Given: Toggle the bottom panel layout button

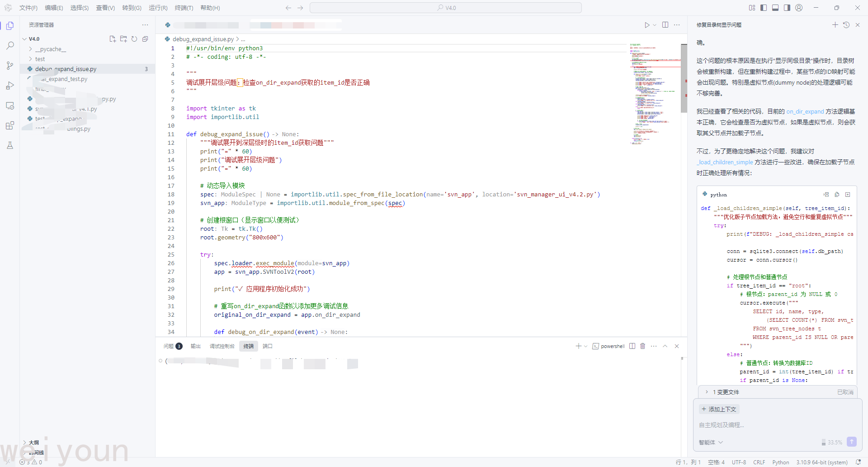Looking at the screenshot, I should (775, 8).
